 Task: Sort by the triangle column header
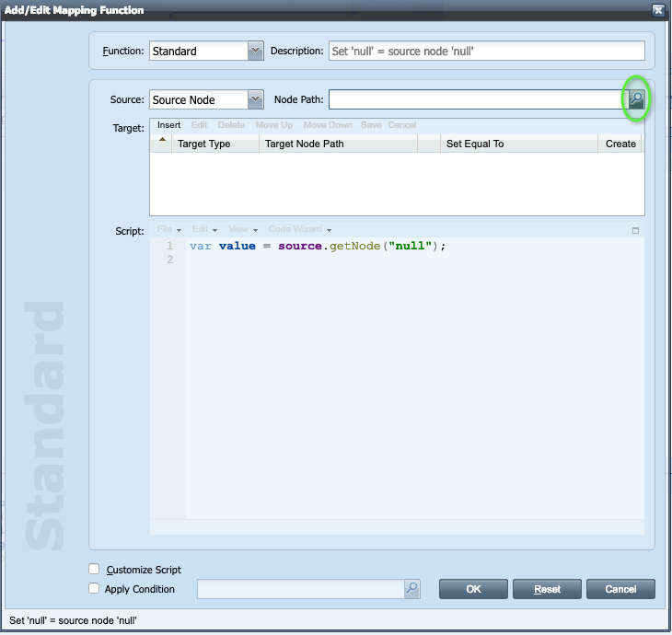162,144
